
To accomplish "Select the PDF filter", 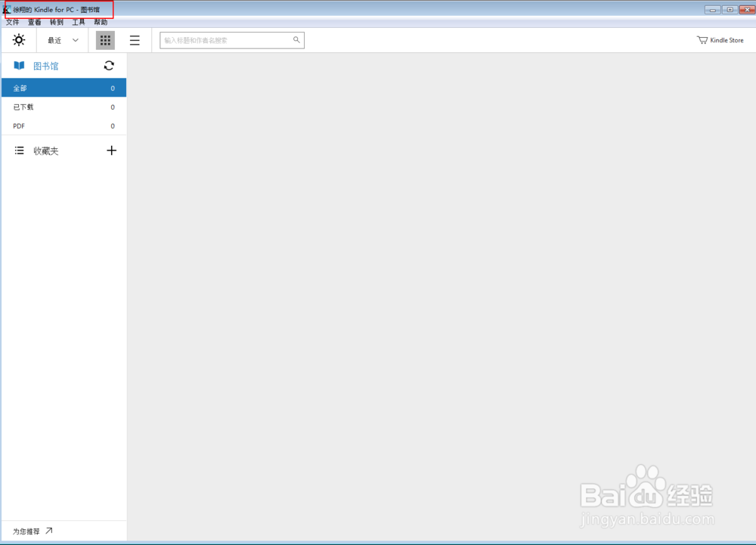I will [x=64, y=125].
